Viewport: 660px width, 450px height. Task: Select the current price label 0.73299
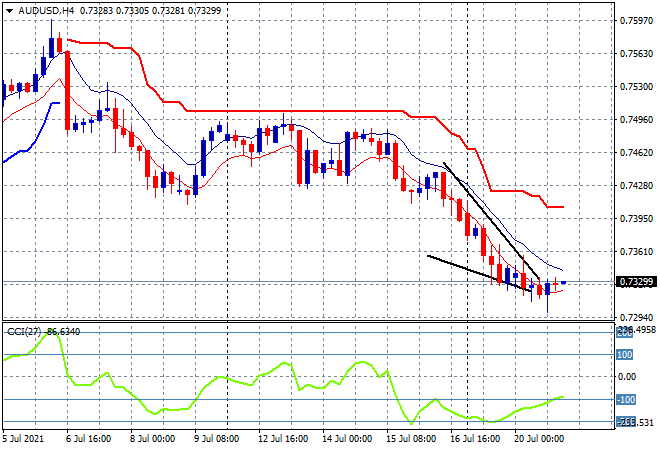[636, 282]
